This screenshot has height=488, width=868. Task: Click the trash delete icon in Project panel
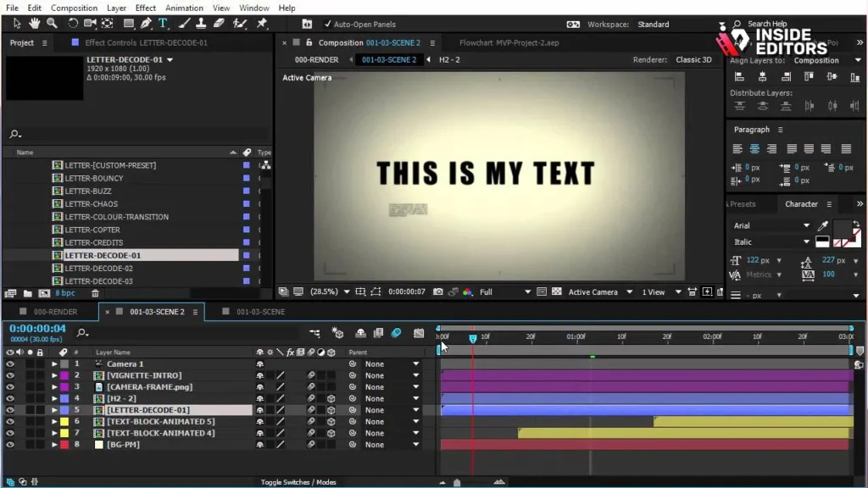[x=95, y=293]
